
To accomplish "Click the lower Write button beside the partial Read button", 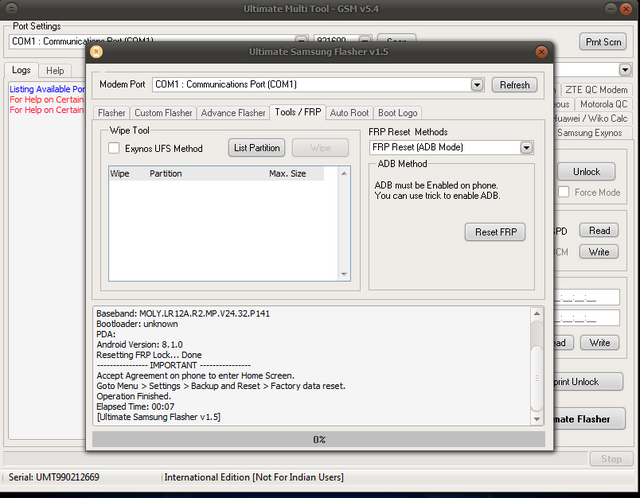I will (x=600, y=342).
